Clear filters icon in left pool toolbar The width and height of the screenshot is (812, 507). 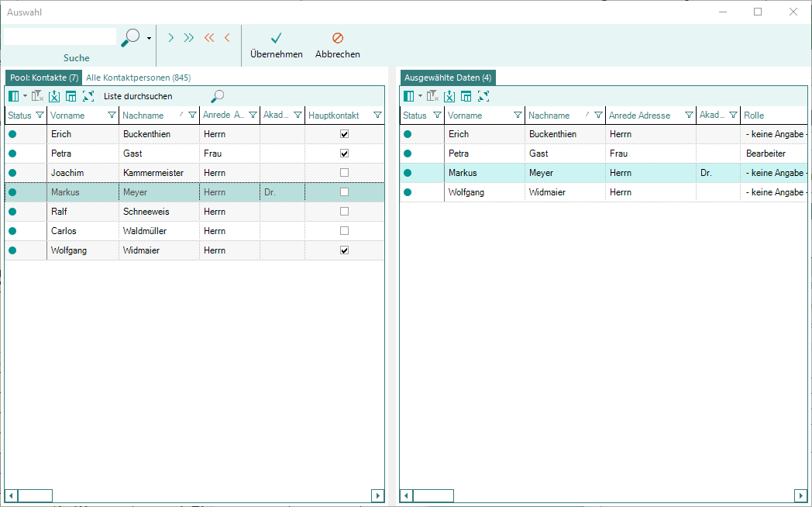[37, 96]
